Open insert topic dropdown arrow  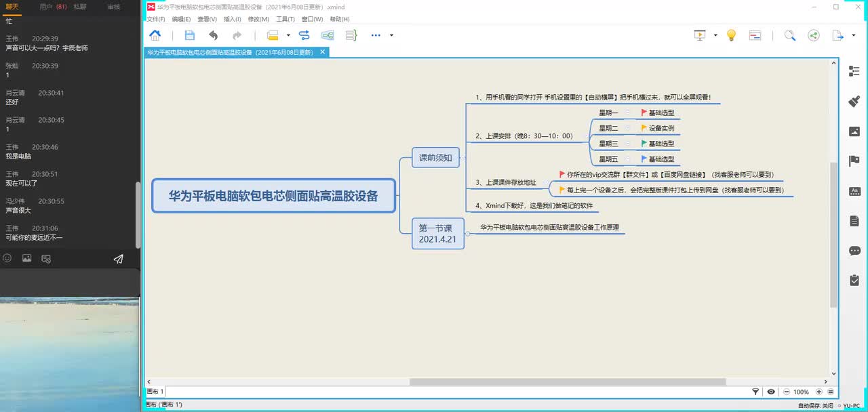[288, 35]
